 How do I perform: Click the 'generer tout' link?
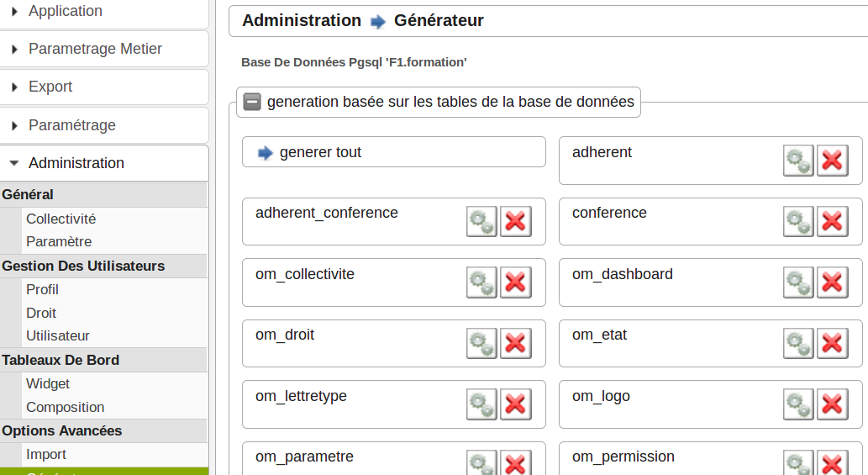319,153
